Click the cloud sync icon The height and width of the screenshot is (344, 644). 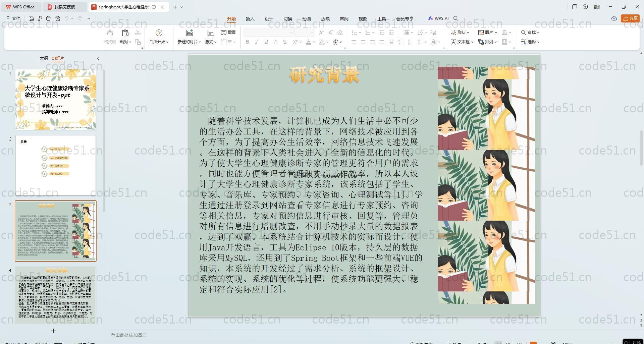pyautogui.click(x=614, y=18)
